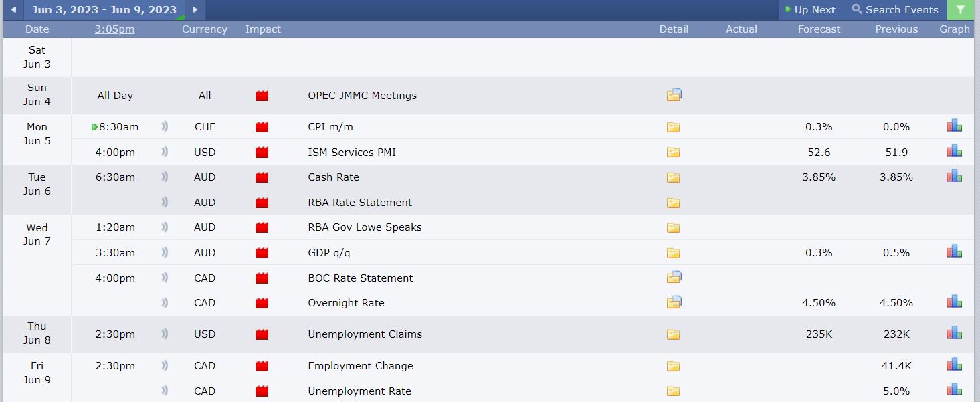This screenshot has width=980, height=402.
Task: Toggle sound alert for RBA Gov Lowe Speaks
Action: click(165, 227)
